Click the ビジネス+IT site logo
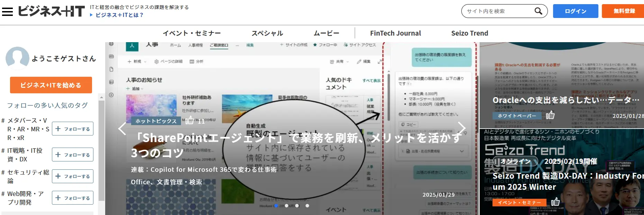Image resolution: width=644 pixels, height=215 pixels. click(x=51, y=11)
